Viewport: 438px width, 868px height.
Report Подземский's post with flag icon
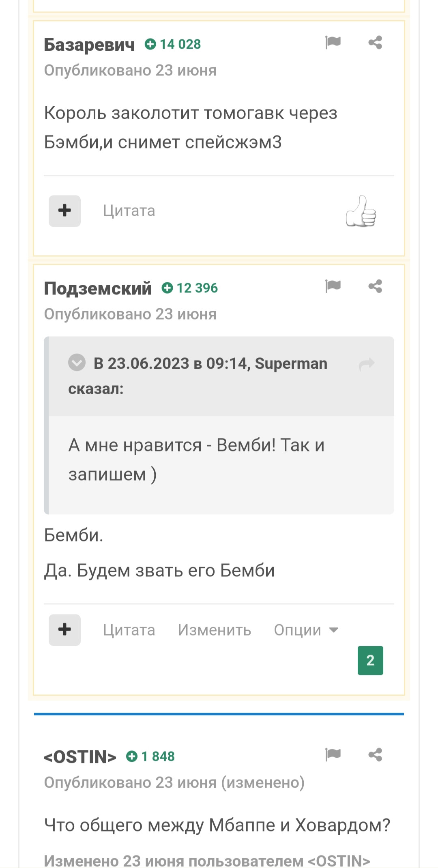(x=333, y=286)
